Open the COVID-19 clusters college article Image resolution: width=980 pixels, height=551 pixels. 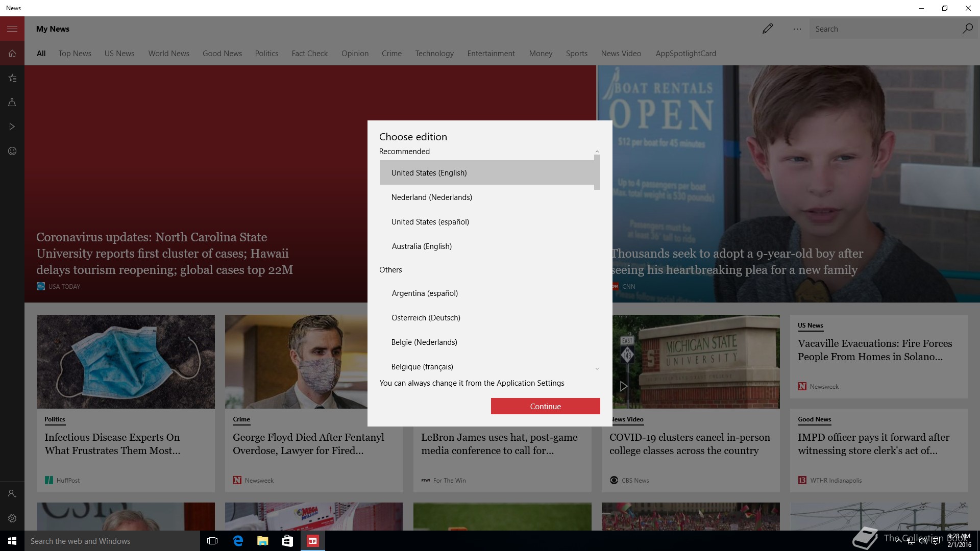coord(690,444)
